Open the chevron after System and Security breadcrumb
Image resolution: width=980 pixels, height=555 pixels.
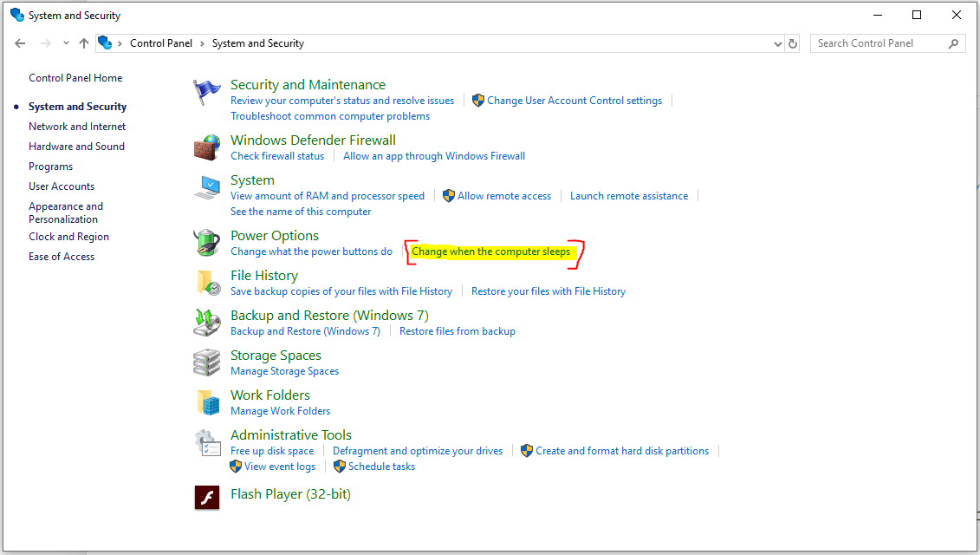(x=314, y=43)
